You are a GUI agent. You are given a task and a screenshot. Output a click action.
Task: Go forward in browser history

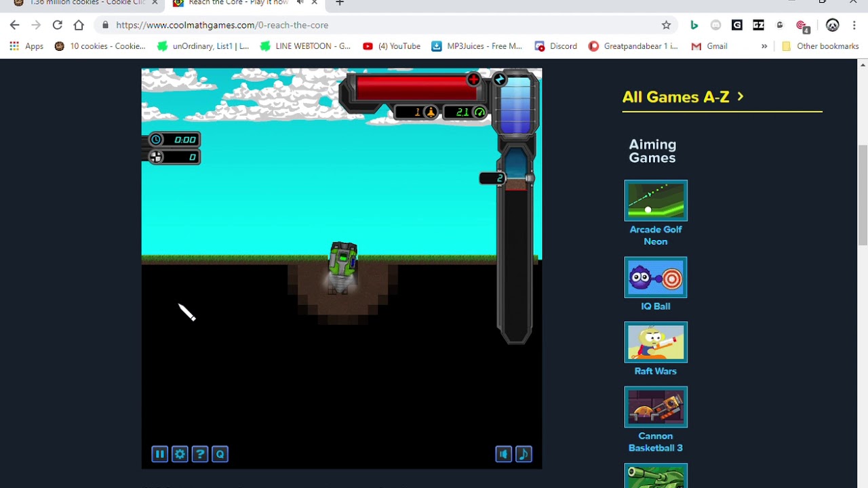[36, 25]
